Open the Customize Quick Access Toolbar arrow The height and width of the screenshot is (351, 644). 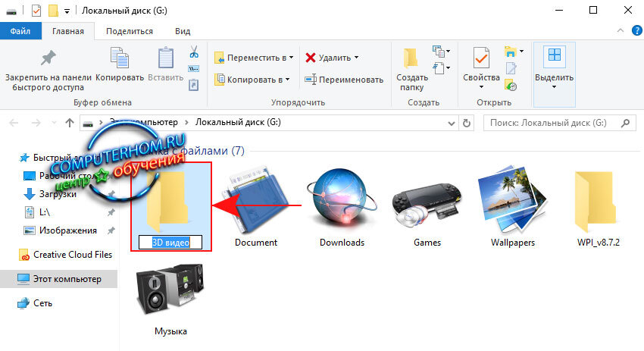[x=67, y=11]
